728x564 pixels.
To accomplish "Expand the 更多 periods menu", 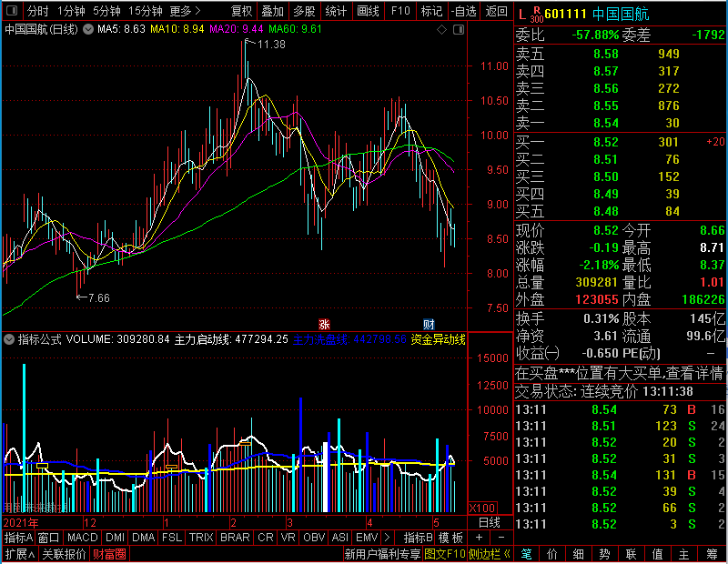I will coord(185,11).
